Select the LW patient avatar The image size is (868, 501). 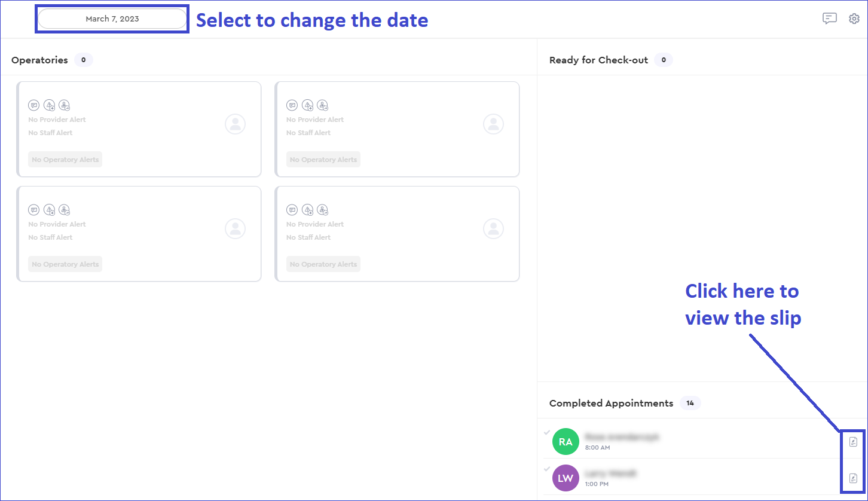[x=566, y=478]
